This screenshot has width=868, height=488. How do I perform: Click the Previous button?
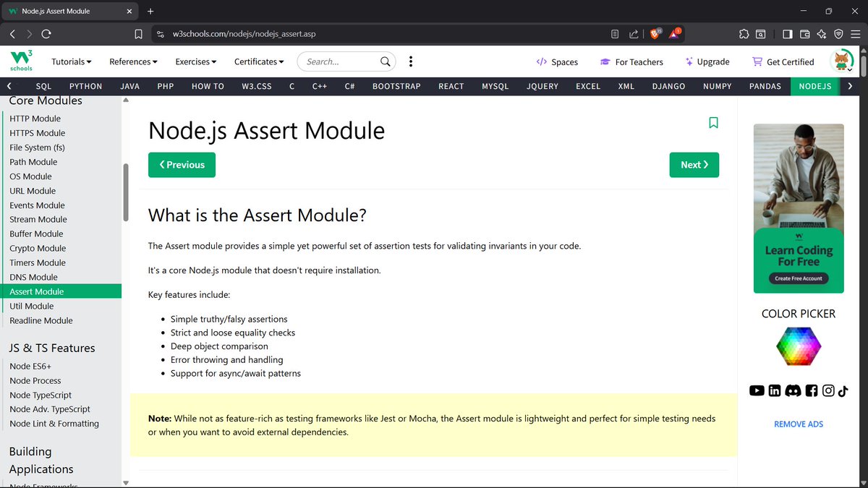click(x=182, y=165)
